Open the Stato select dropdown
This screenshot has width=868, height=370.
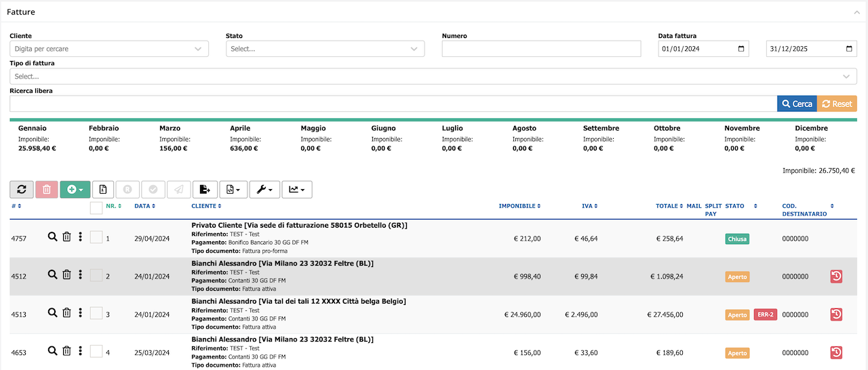(x=325, y=49)
